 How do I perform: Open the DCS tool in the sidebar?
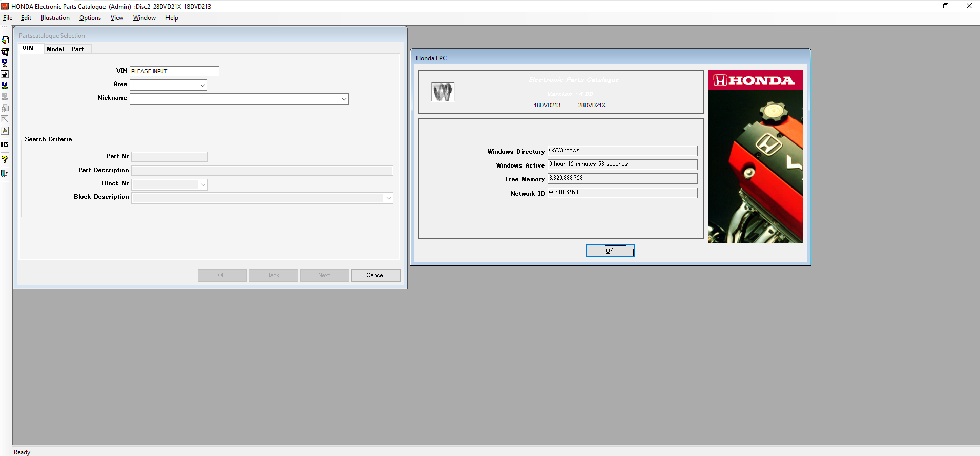coord(5,144)
